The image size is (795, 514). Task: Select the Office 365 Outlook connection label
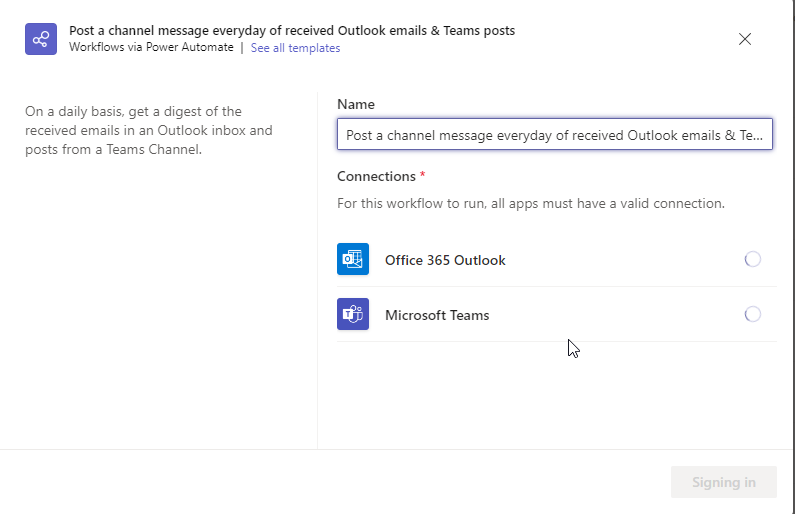point(445,260)
